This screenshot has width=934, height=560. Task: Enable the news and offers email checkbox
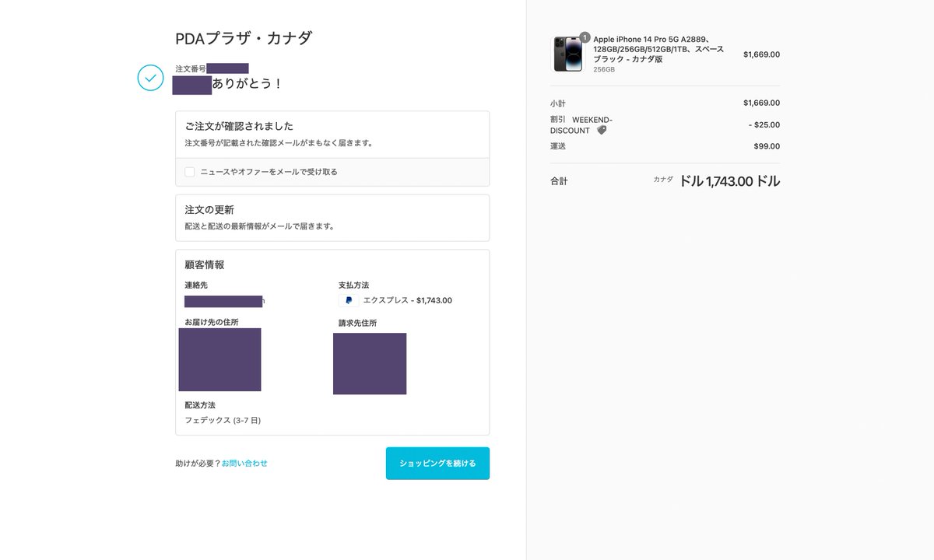[x=190, y=172]
